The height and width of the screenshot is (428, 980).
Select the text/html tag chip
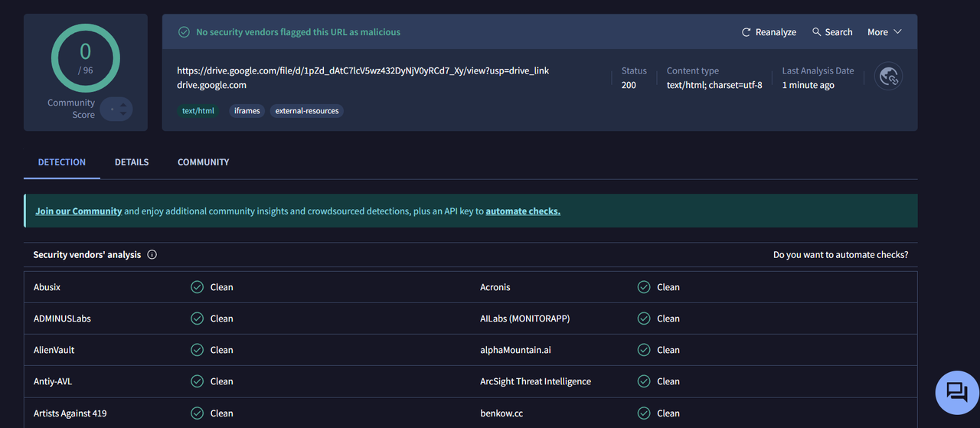click(198, 111)
